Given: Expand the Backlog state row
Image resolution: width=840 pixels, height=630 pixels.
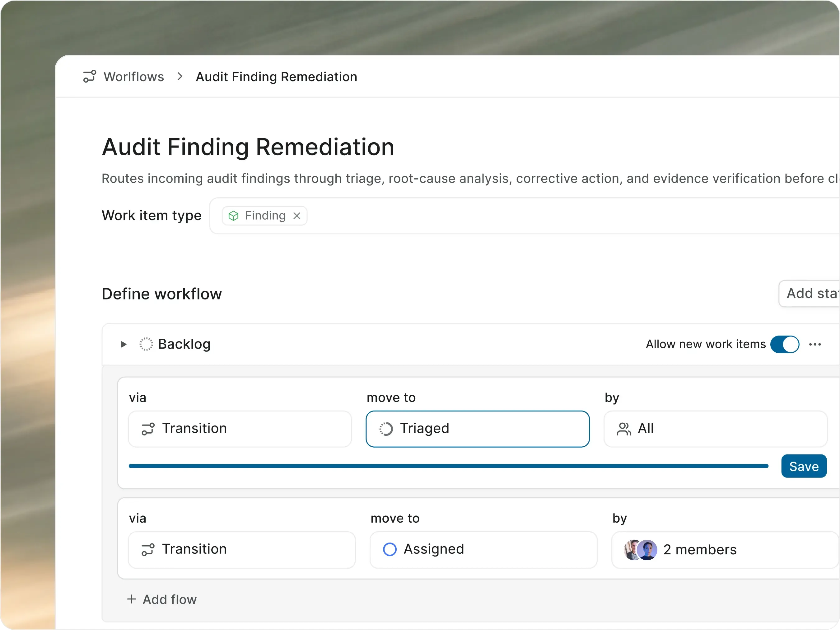Looking at the screenshot, I should pyautogui.click(x=124, y=344).
